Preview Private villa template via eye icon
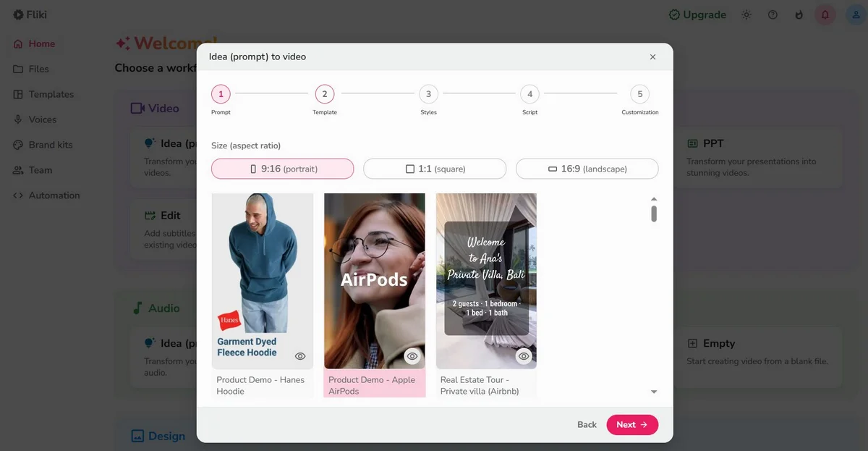The image size is (868, 451). 524,356
